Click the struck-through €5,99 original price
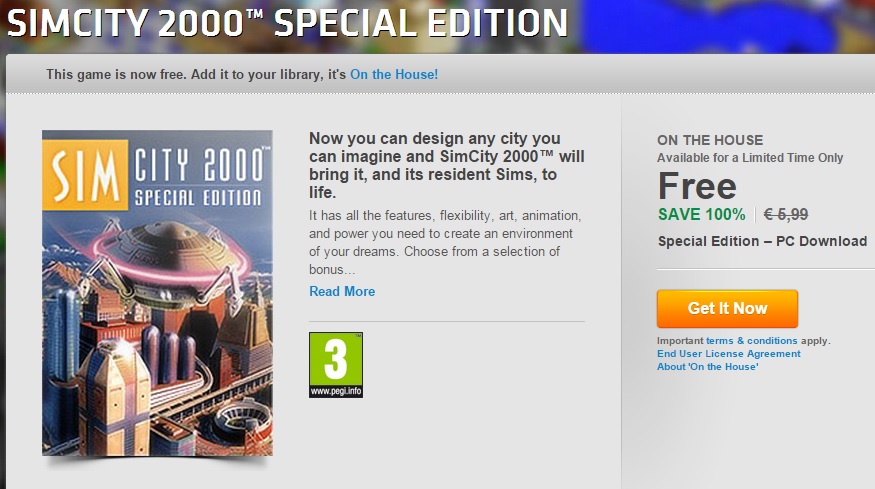Screen dimensions: 875x489 coord(786,214)
